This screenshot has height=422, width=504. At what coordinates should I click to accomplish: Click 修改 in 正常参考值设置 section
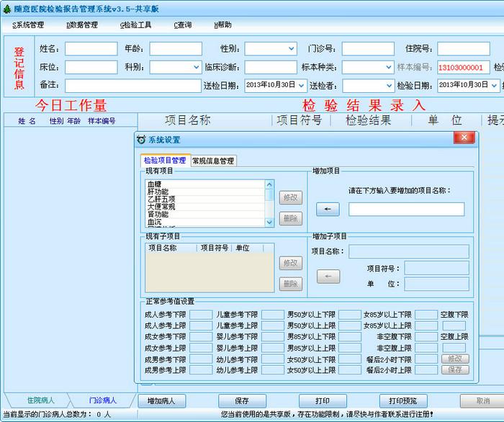(x=455, y=359)
